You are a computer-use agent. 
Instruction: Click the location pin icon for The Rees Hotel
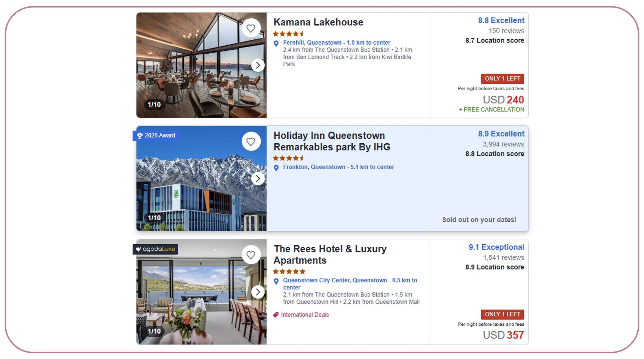point(276,281)
